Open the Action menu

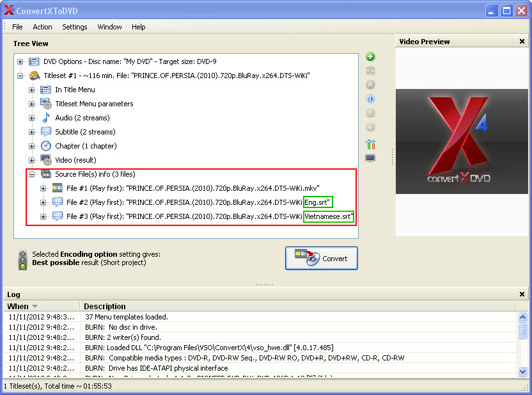pos(42,27)
